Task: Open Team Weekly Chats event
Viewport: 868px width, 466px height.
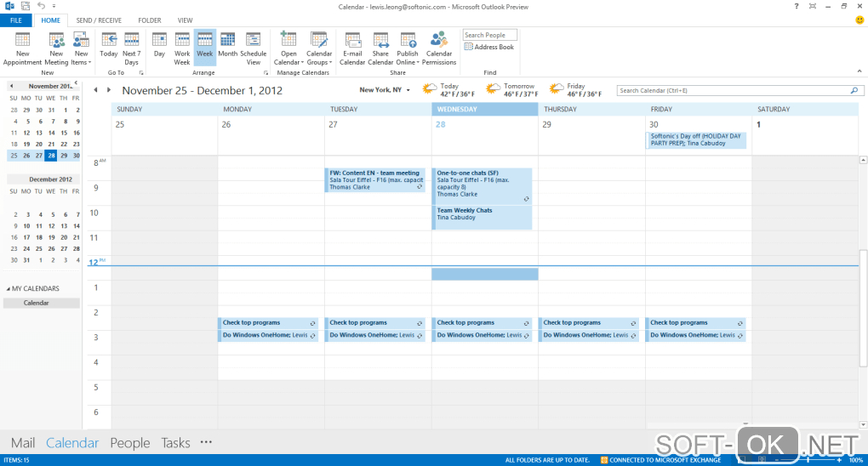Action: pos(483,218)
